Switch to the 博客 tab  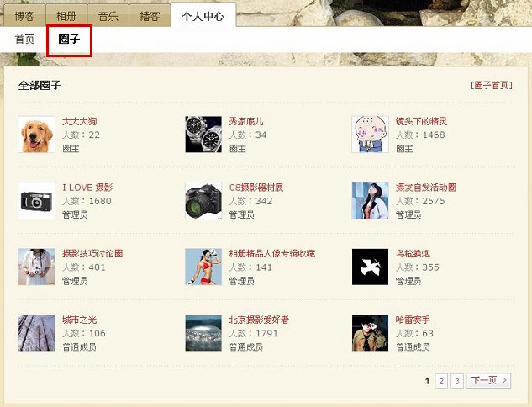pyautogui.click(x=24, y=16)
